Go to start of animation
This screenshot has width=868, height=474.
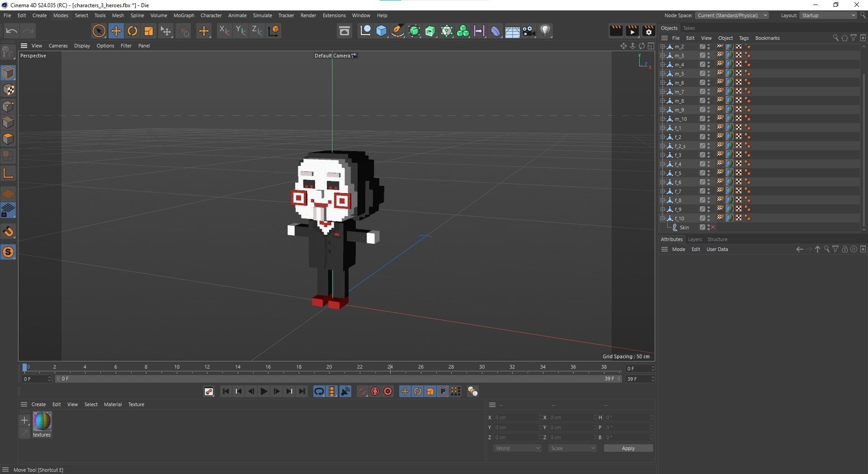point(226,392)
